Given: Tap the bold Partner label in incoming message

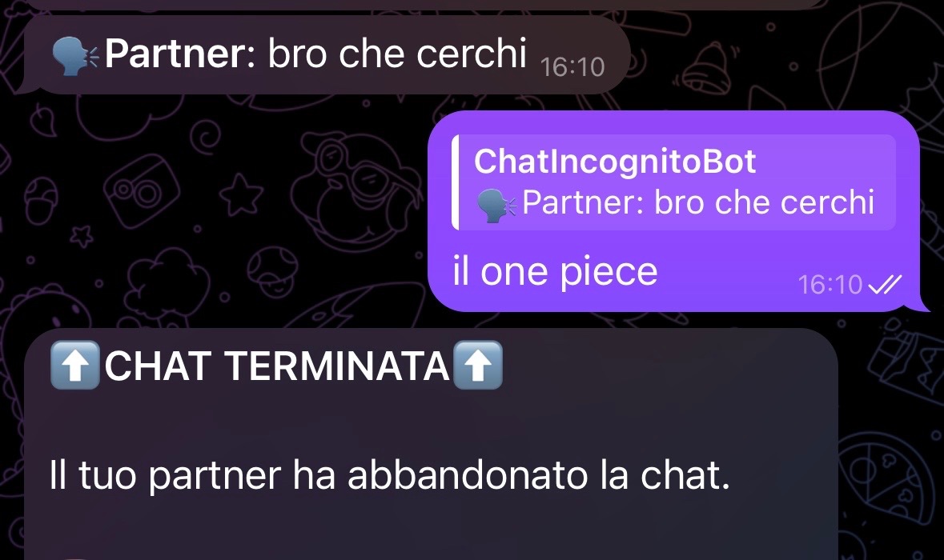Looking at the screenshot, I should pos(181,54).
